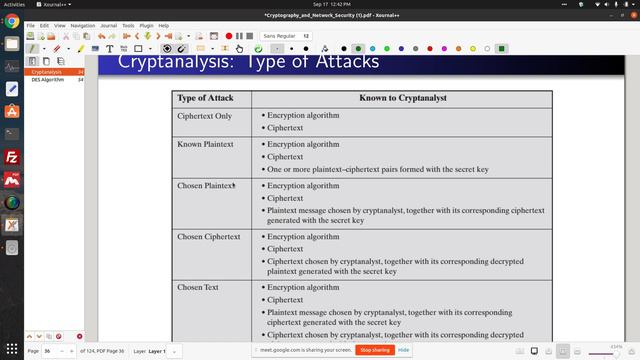The height and width of the screenshot is (360, 640).
Task: Pause audio recording
Action: coord(239,36)
